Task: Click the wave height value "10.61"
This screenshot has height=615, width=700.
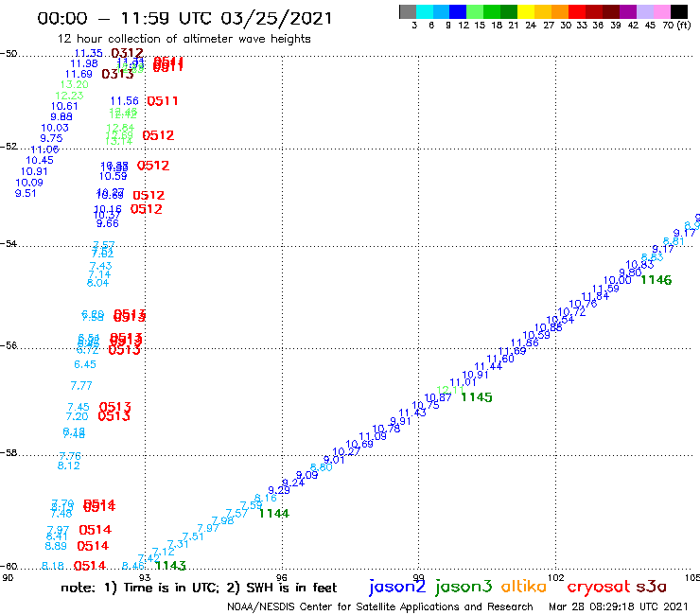Action: [64, 106]
